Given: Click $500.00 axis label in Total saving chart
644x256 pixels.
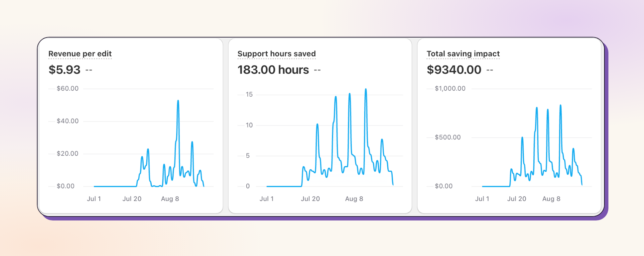Looking at the screenshot, I should (x=448, y=137).
